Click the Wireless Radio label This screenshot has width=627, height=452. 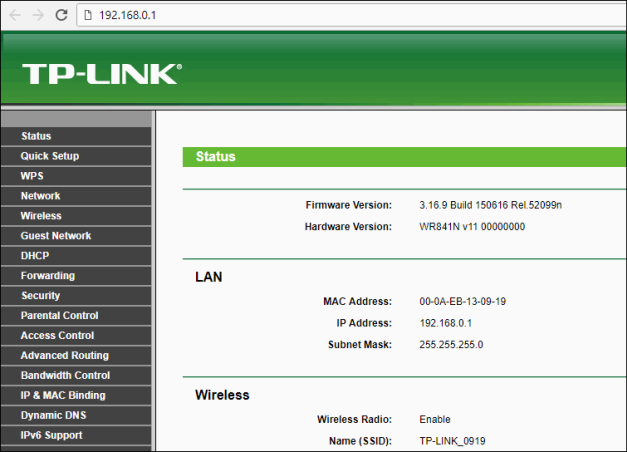354,420
